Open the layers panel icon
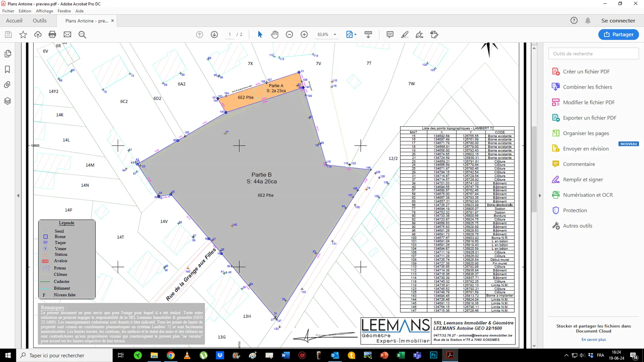The width and height of the screenshot is (644, 362). [x=8, y=101]
